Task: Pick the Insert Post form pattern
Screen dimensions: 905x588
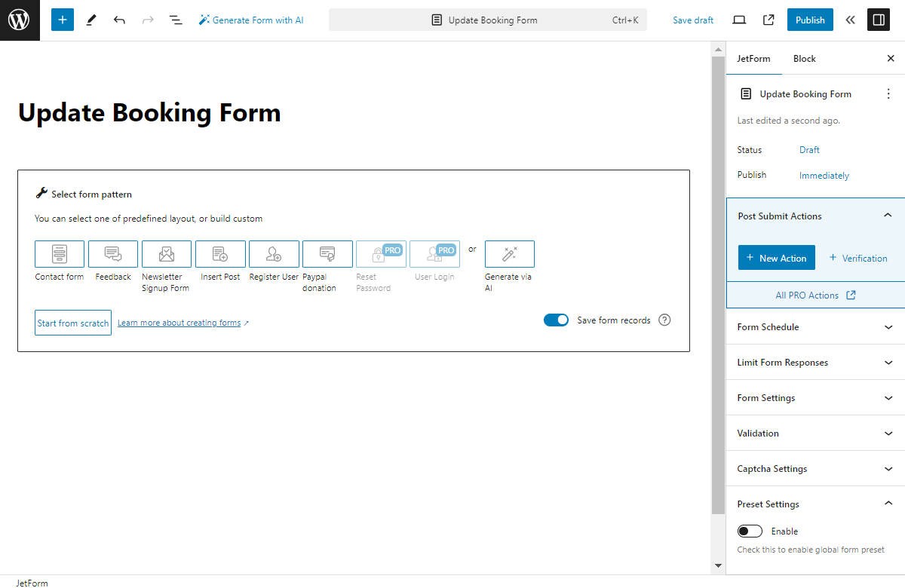Action: click(220, 253)
